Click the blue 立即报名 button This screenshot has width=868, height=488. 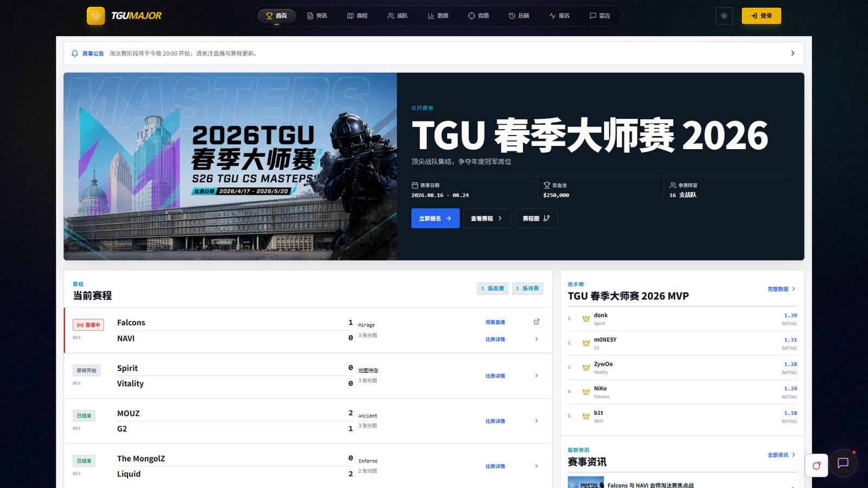[435, 219]
